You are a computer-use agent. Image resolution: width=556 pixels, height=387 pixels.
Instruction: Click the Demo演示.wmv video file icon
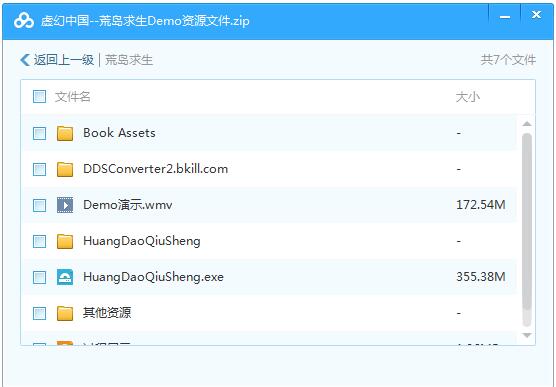tap(65, 205)
